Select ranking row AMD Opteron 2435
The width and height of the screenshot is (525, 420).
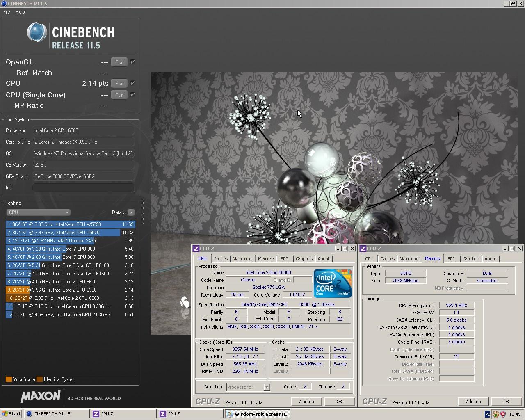click(70, 241)
